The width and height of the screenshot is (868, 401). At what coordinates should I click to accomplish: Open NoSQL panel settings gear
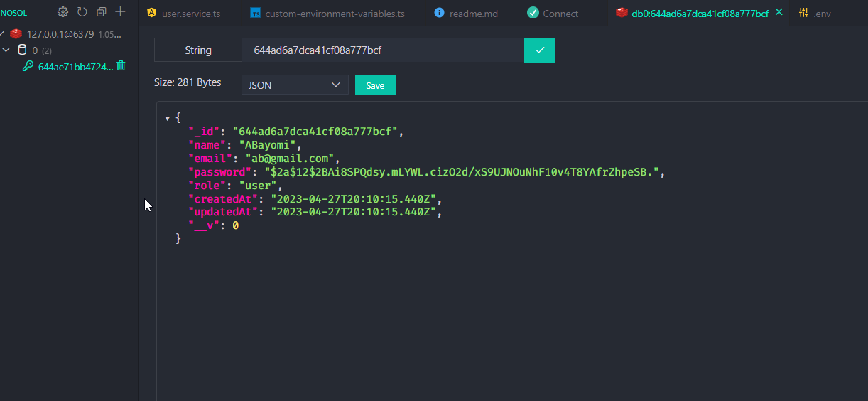coord(63,12)
